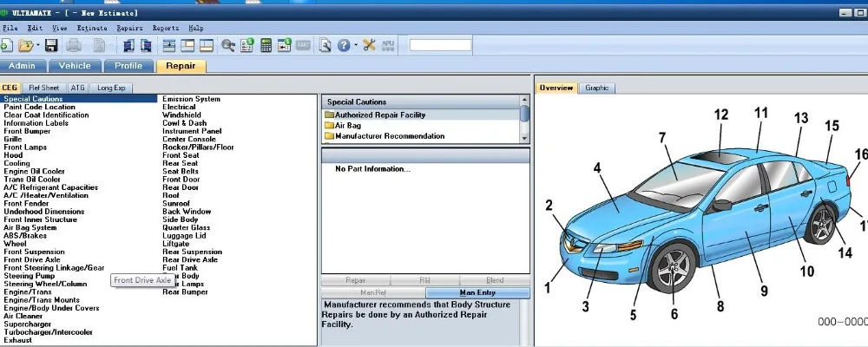Open the dropdown arrow beside Open folder
The width and height of the screenshot is (868, 347).
tap(37, 45)
